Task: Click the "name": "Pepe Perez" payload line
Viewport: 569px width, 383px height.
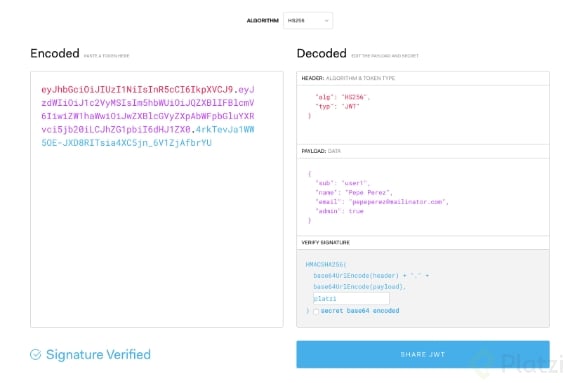Action: [354, 192]
